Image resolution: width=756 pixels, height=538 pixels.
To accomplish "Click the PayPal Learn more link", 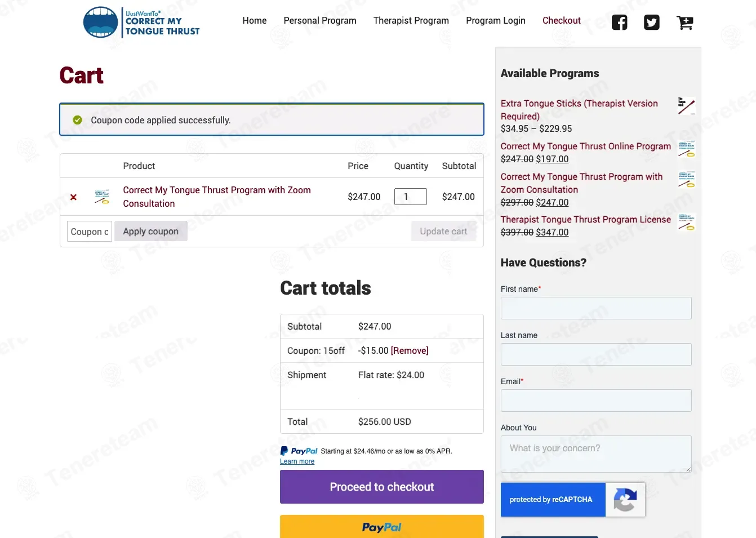I will pyautogui.click(x=297, y=461).
